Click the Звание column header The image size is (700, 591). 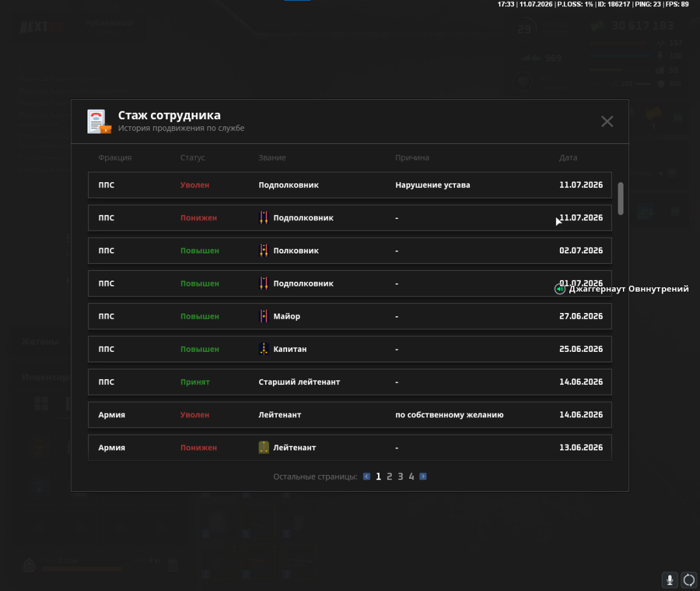(x=272, y=157)
